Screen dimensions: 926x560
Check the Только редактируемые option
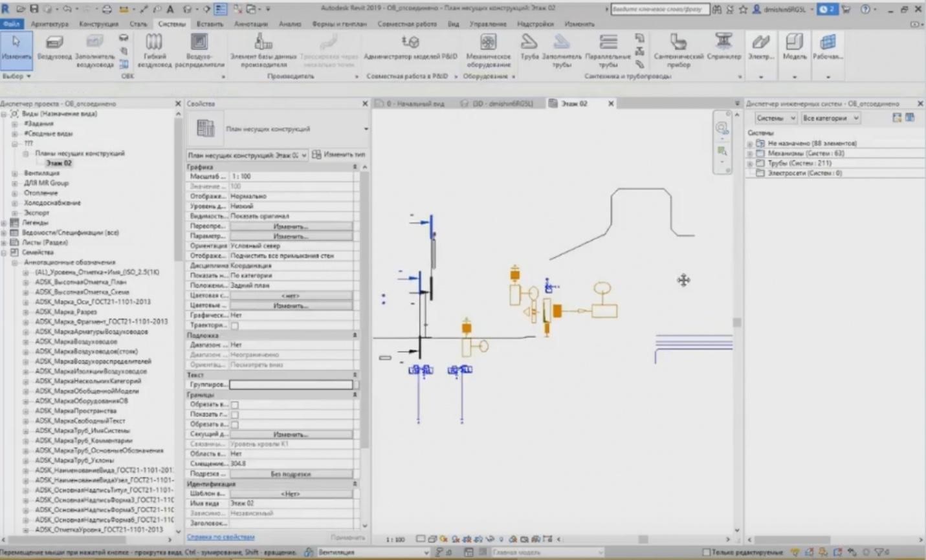point(707,552)
